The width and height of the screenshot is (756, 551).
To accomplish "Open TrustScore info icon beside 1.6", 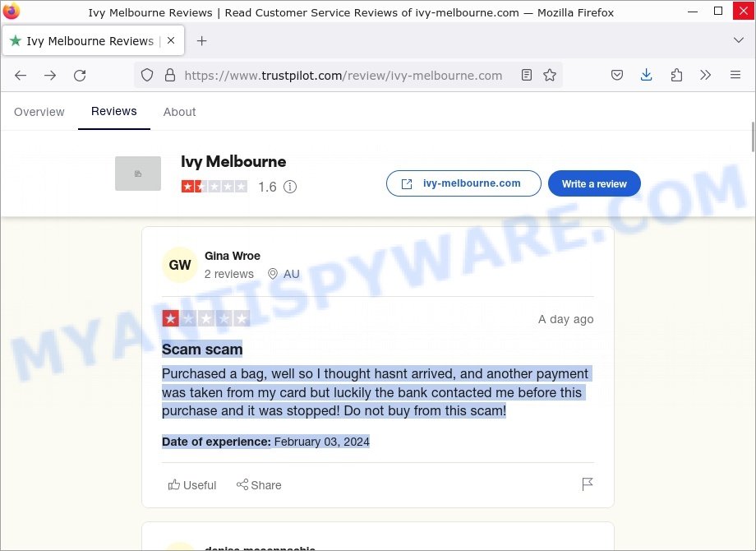I will 290,187.
